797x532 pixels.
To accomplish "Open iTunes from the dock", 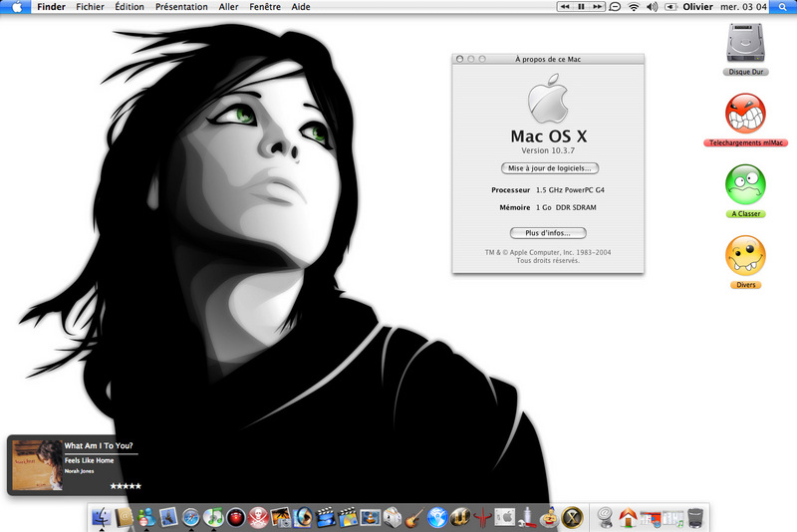I will pyautogui.click(x=213, y=518).
